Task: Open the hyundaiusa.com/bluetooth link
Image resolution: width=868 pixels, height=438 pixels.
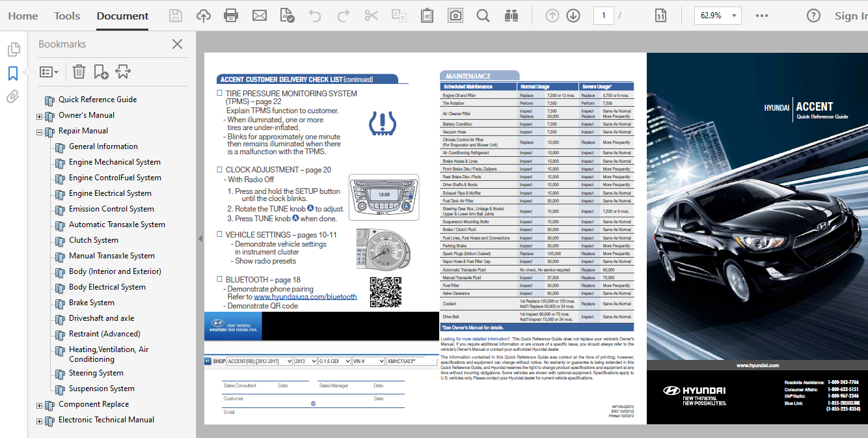Action: (305, 297)
